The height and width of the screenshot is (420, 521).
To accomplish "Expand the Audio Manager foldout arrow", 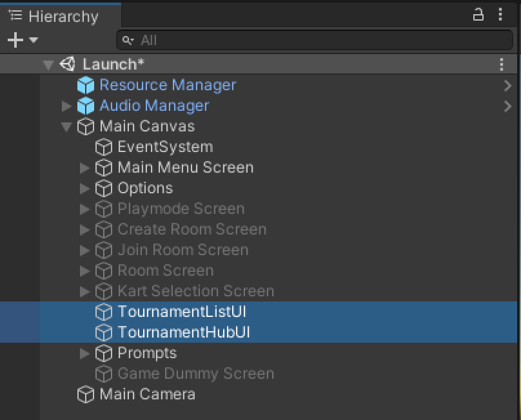I will (66, 106).
